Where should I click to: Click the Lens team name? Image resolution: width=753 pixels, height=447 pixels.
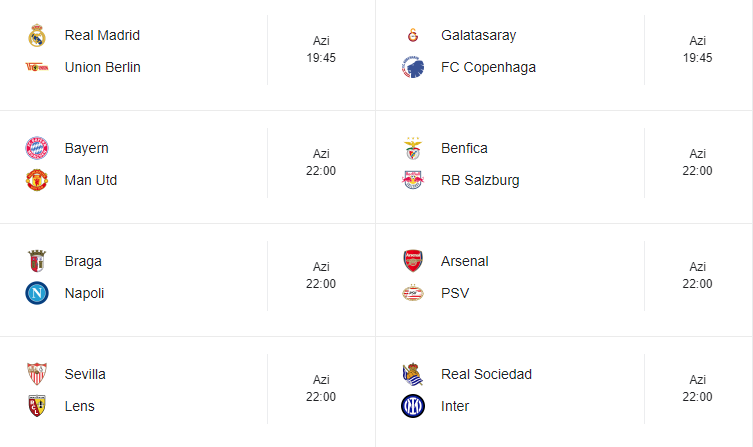coord(81,406)
